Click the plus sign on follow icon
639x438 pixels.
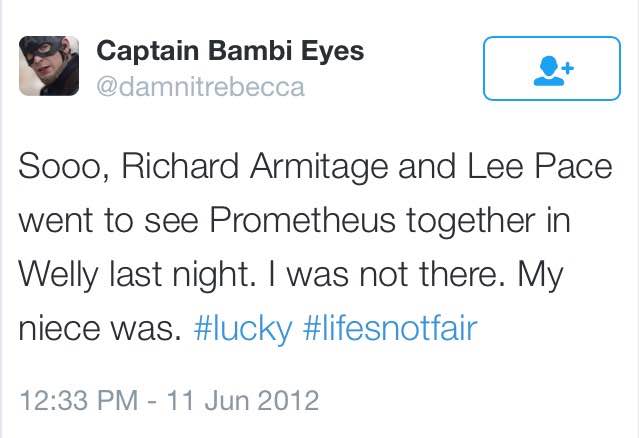point(567,65)
